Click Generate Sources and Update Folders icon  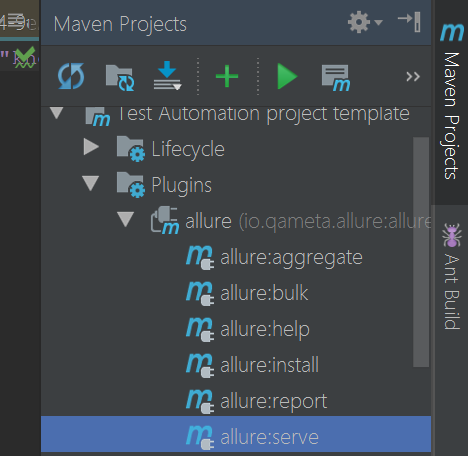pos(120,78)
